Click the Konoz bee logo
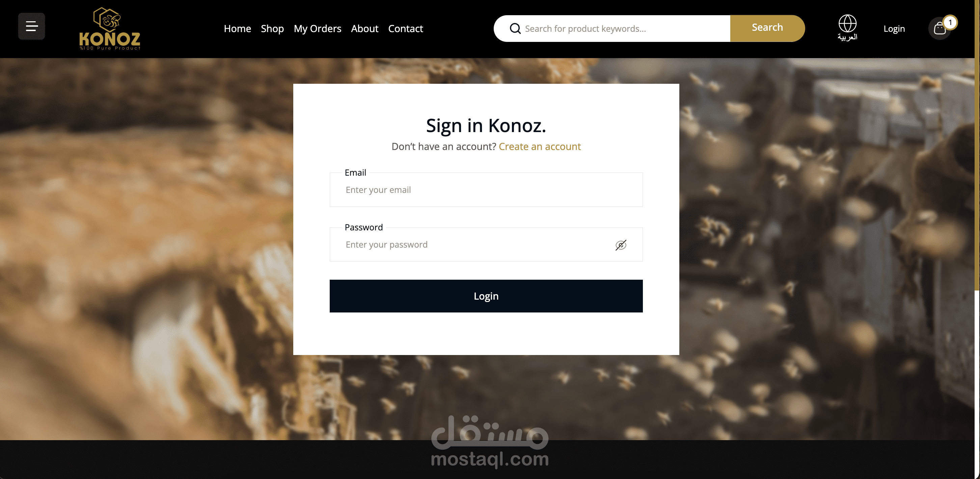Screen dimensions: 980x479 click(x=110, y=29)
